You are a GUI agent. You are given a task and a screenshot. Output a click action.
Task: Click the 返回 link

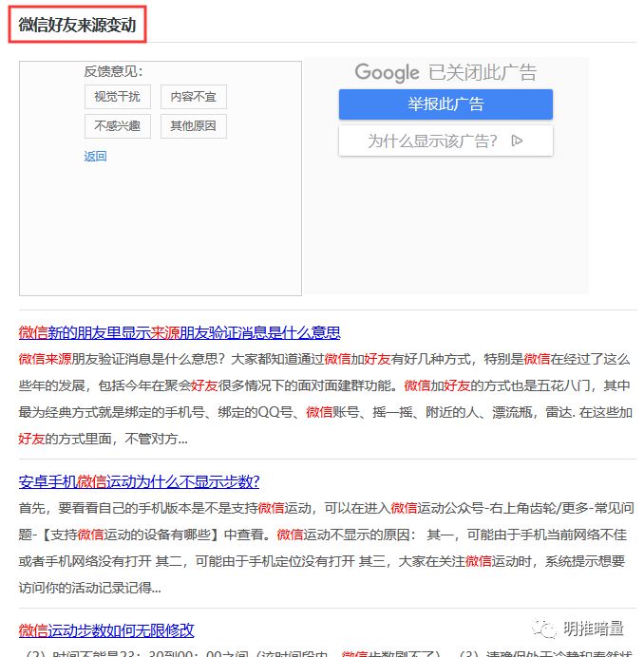(95, 157)
